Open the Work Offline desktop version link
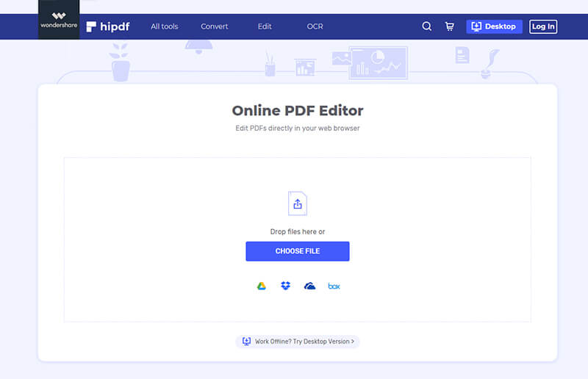 pos(298,342)
